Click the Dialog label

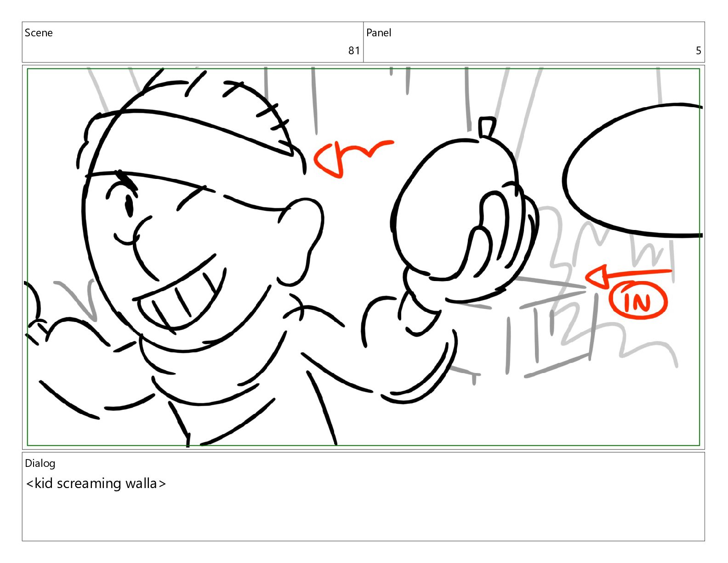40,463
